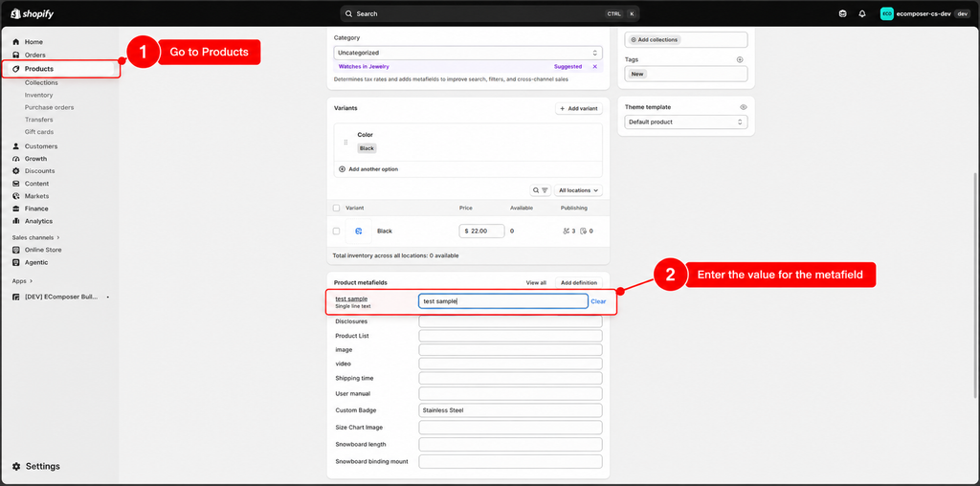980x486 pixels.
Task: Clear the test sample metafield value
Action: (598, 301)
